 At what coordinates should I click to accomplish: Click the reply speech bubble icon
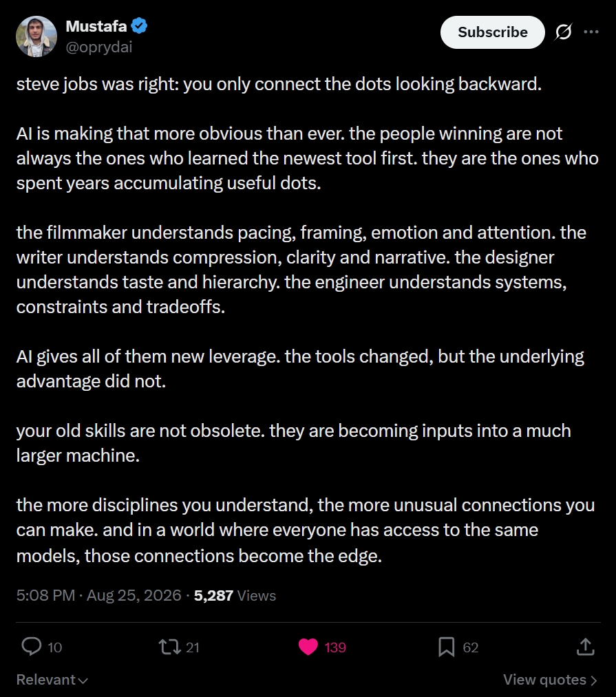[x=32, y=647]
